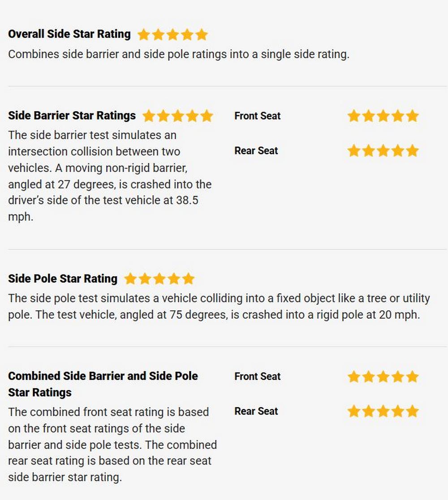Click Front Seat label under Side Barrier

pos(258,116)
